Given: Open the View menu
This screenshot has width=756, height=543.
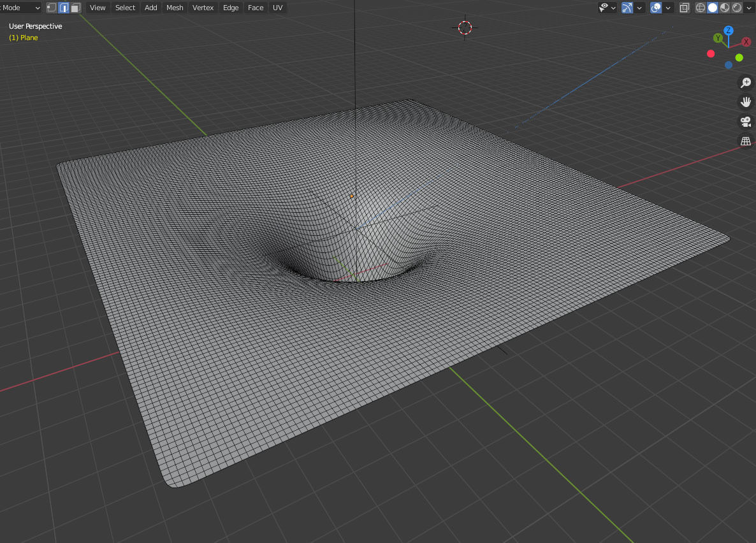Looking at the screenshot, I should 98,8.
